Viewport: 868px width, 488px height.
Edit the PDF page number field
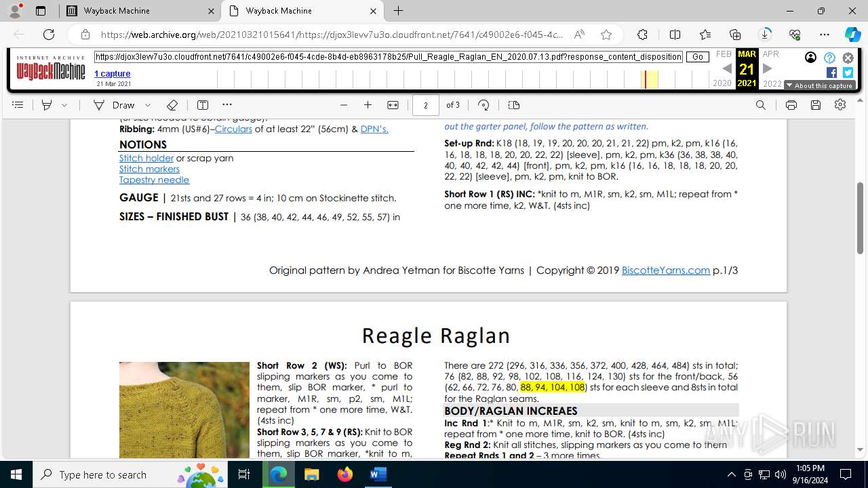coord(426,105)
